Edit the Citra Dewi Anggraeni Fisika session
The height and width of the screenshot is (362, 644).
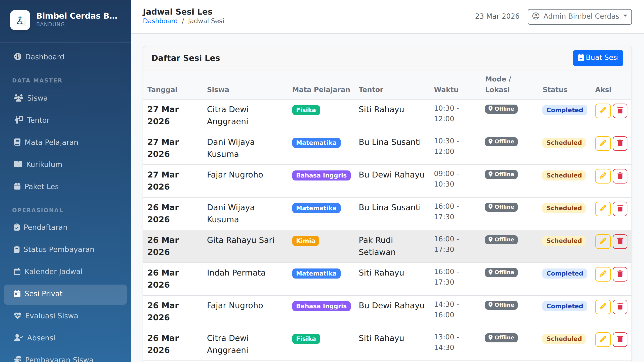click(603, 111)
